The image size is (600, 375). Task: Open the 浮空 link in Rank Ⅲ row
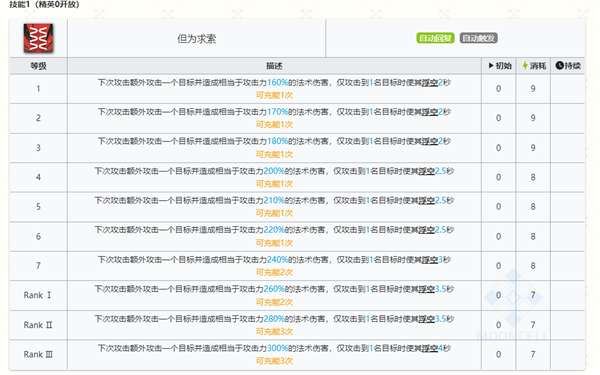[430, 348]
